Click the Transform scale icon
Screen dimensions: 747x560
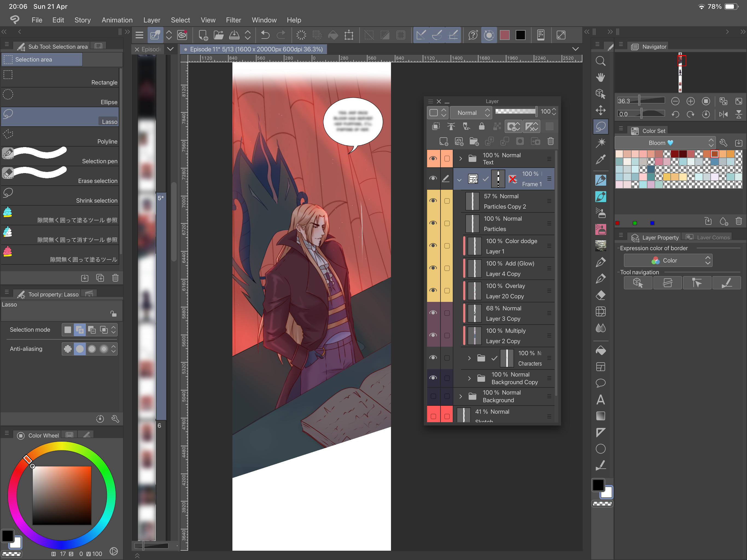tap(349, 35)
